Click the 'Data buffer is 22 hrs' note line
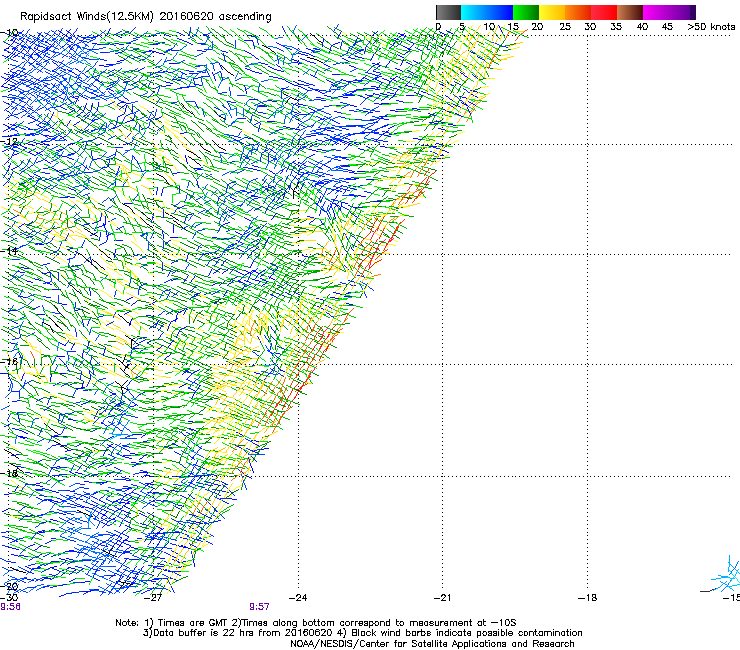The height and width of the screenshot is (650, 740). 362,633
